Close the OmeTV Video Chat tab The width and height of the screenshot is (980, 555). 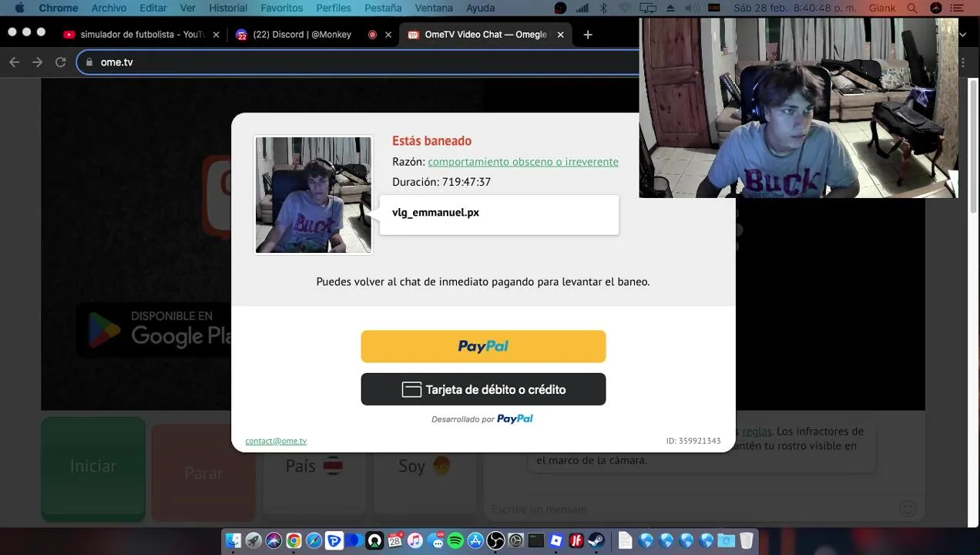click(x=560, y=35)
